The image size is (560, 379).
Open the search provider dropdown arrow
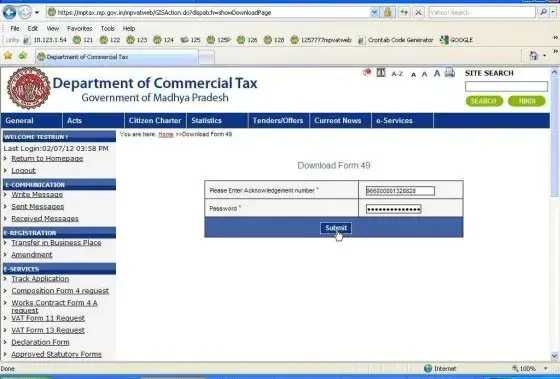(x=553, y=12)
